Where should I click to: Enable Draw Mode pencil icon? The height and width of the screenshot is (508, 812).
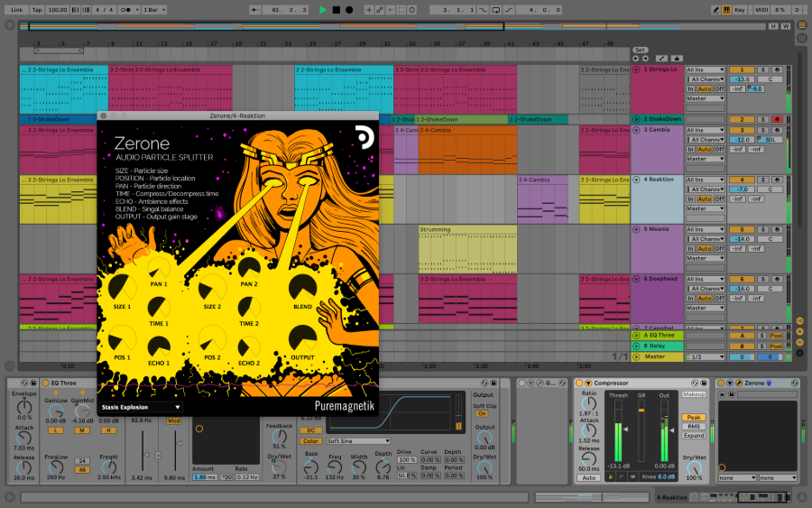pyautogui.click(x=716, y=9)
